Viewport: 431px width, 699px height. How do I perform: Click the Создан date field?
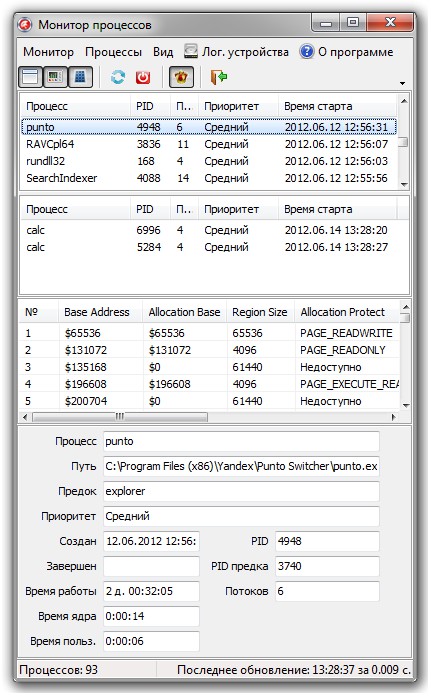tap(151, 541)
